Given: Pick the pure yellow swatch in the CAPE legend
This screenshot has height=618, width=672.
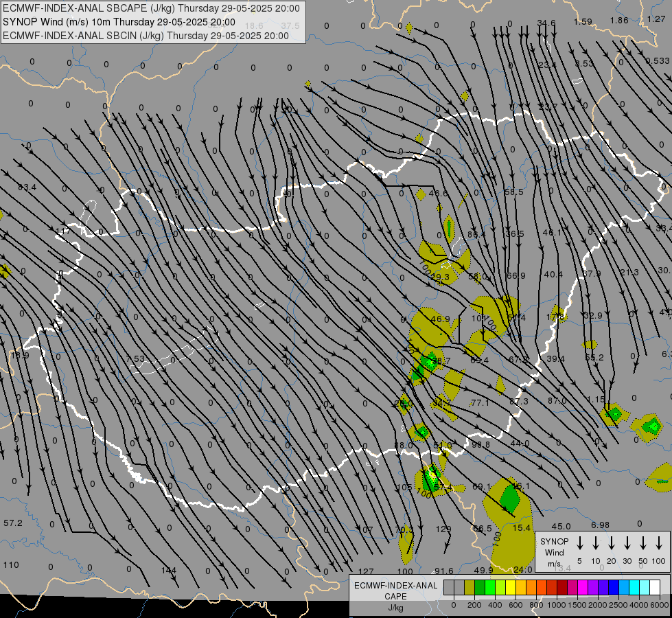Looking at the screenshot, I should [x=511, y=588].
